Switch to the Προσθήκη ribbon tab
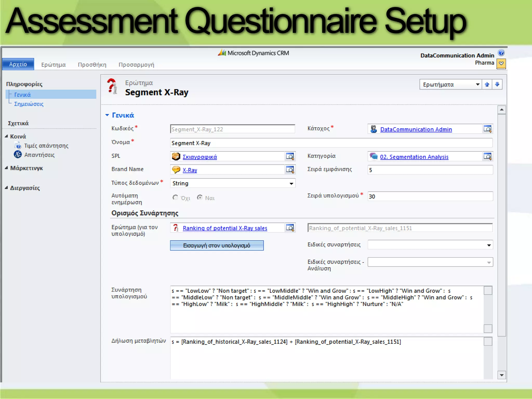Screen dimensions: 532x399 (x=92, y=65)
